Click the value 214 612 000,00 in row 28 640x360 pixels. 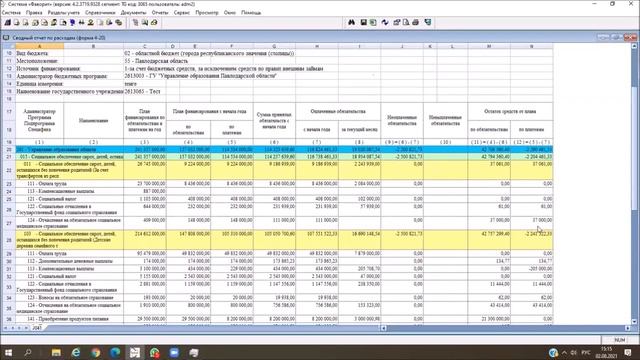pos(149,234)
